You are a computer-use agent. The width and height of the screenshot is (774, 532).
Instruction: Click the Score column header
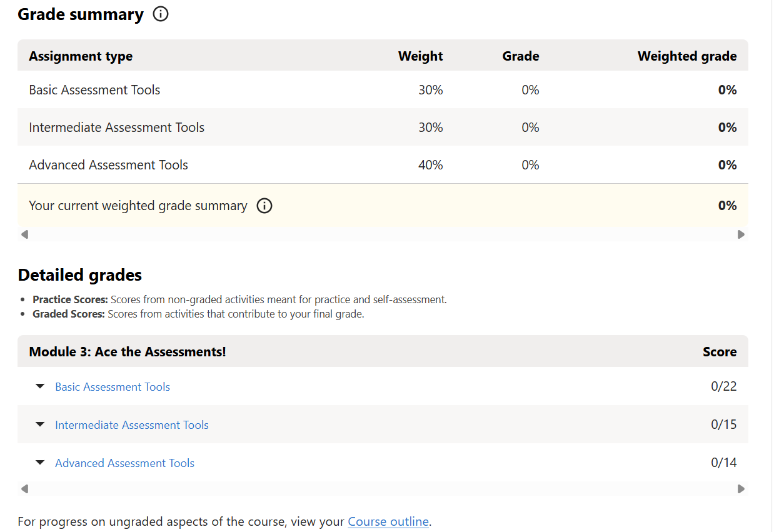click(720, 352)
